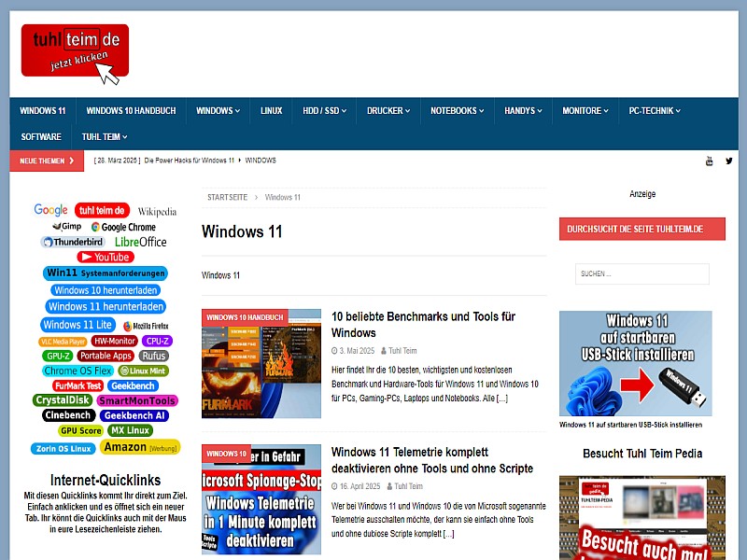Go to the LINUX menu item
This screenshot has height=560, width=747.
coord(272,110)
